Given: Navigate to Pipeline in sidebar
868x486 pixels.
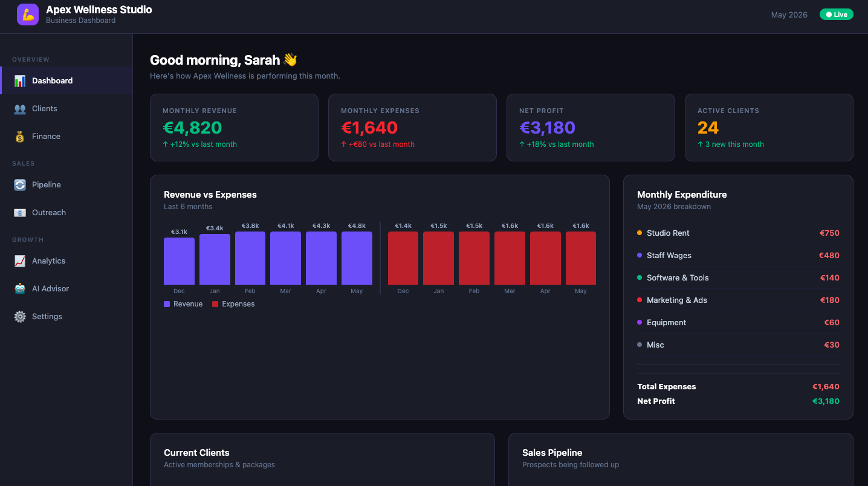Looking at the screenshot, I should click(66, 184).
